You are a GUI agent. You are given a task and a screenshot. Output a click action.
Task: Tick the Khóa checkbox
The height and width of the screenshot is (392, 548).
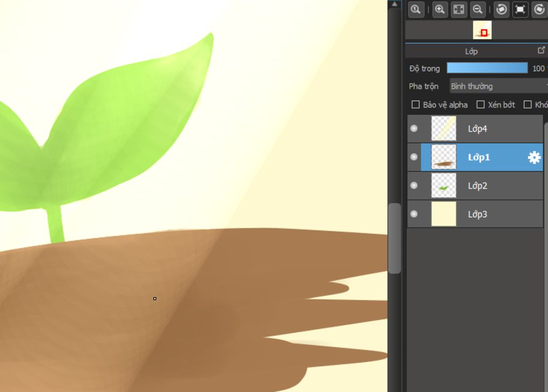click(x=528, y=104)
